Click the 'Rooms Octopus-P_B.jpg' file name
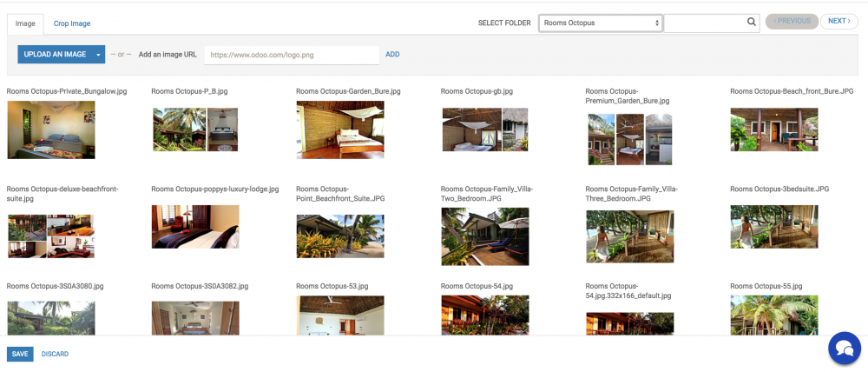This screenshot has height=372, width=868. click(189, 91)
